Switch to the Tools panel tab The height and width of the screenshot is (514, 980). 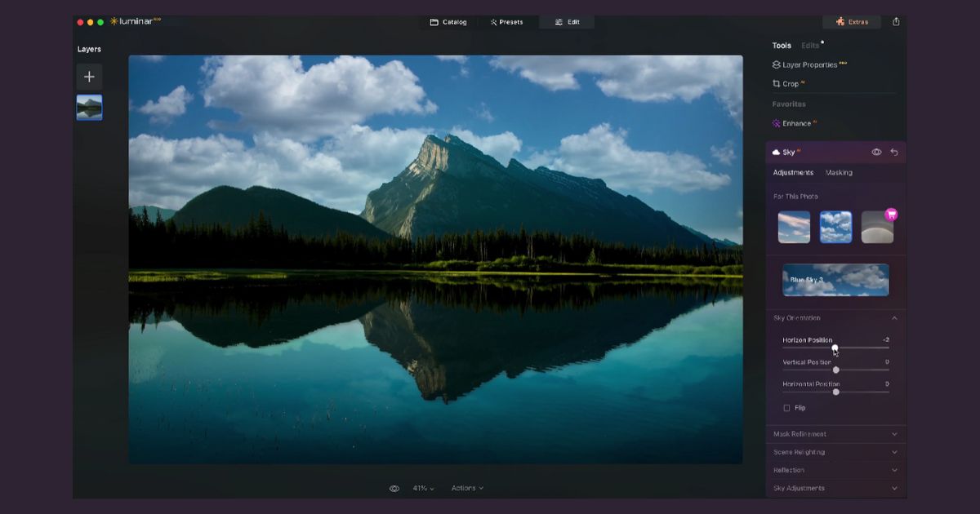pos(782,46)
